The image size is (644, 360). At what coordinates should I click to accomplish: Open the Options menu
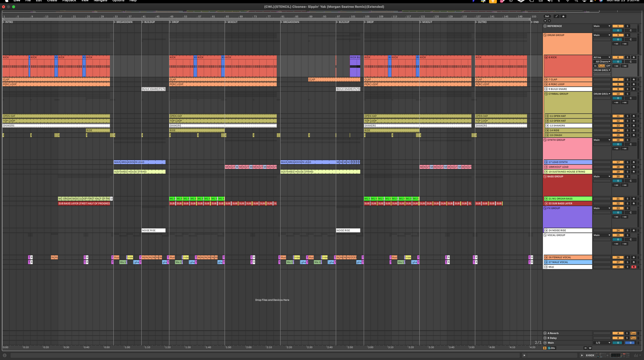coord(118,1)
